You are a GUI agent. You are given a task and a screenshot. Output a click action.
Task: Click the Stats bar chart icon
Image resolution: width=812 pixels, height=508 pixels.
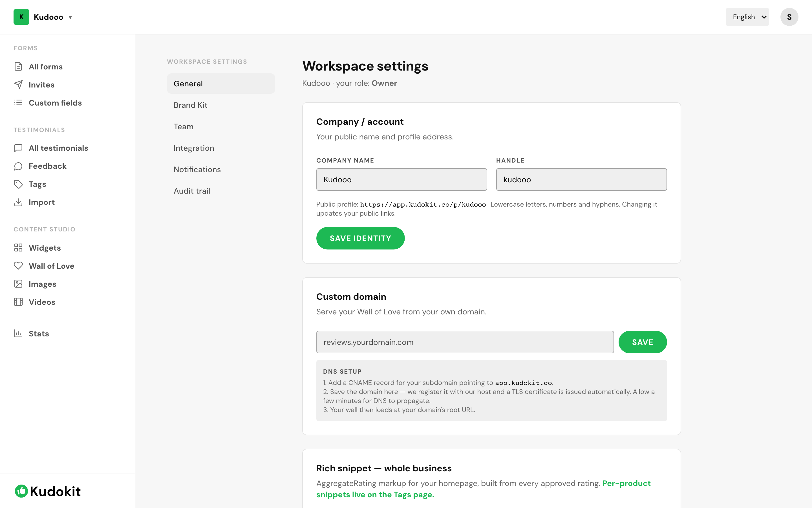[18, 333]
